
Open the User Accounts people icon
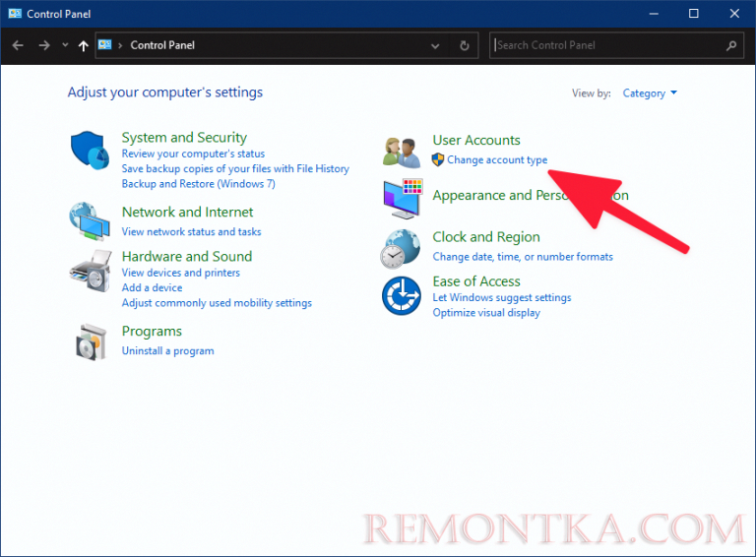click(x=402, y=153)
